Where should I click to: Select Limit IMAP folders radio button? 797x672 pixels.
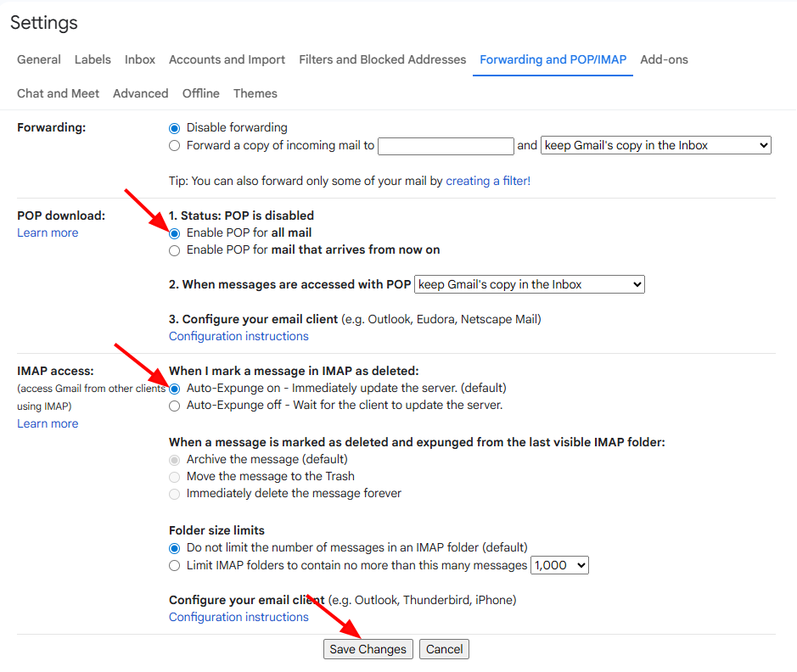175,566
